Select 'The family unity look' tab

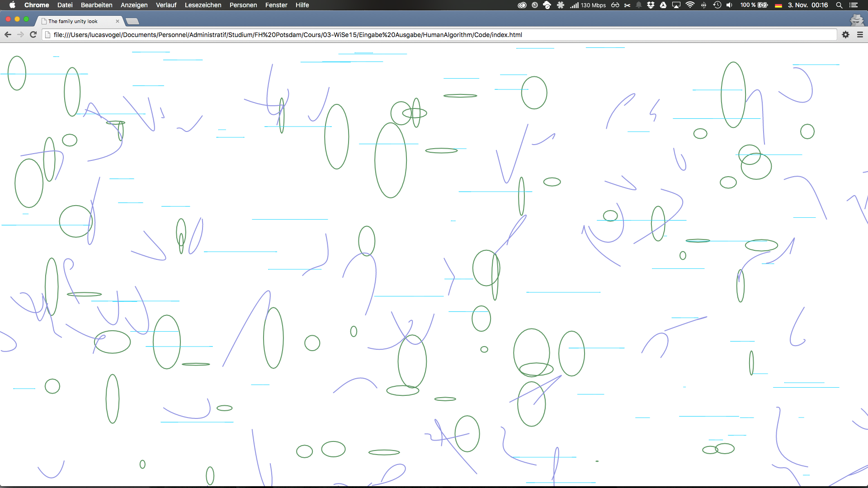pos(73,21)
